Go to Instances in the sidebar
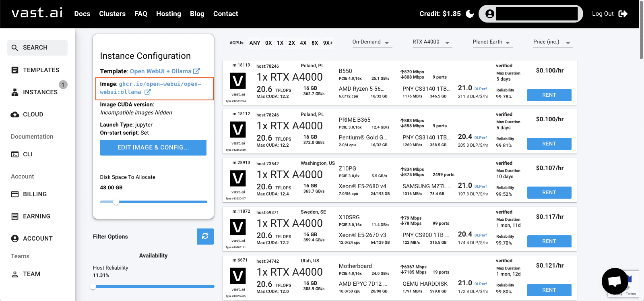 tap(40, 92)
